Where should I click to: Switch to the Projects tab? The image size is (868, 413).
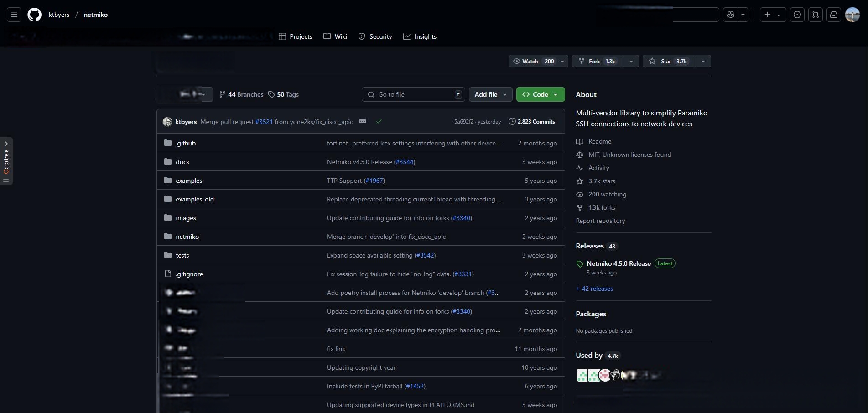(x=296, y=36)
